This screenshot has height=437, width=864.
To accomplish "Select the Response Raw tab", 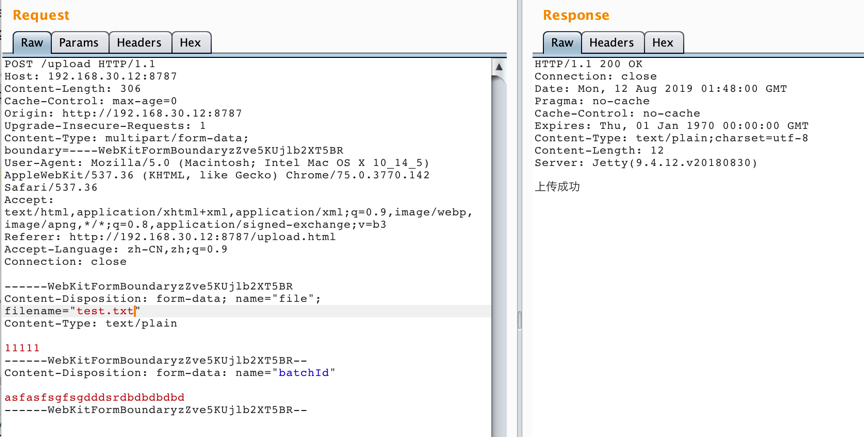I will click(562, 43).
